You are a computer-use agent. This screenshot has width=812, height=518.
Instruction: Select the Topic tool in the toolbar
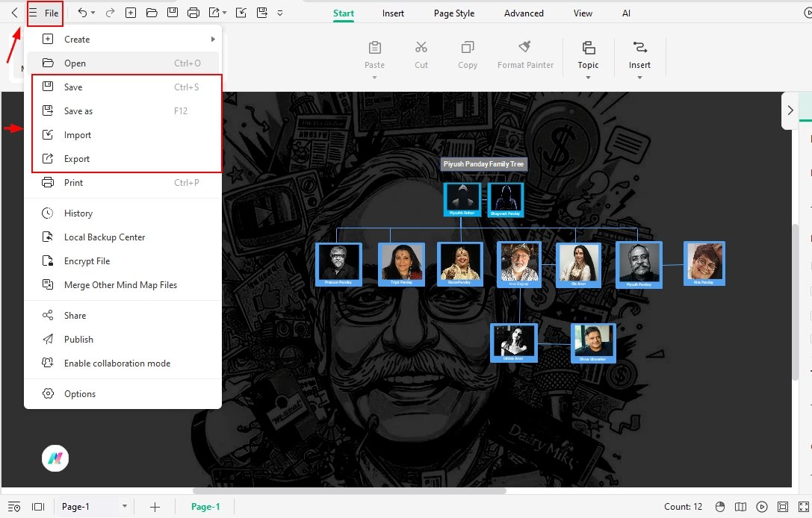point(588,56)
